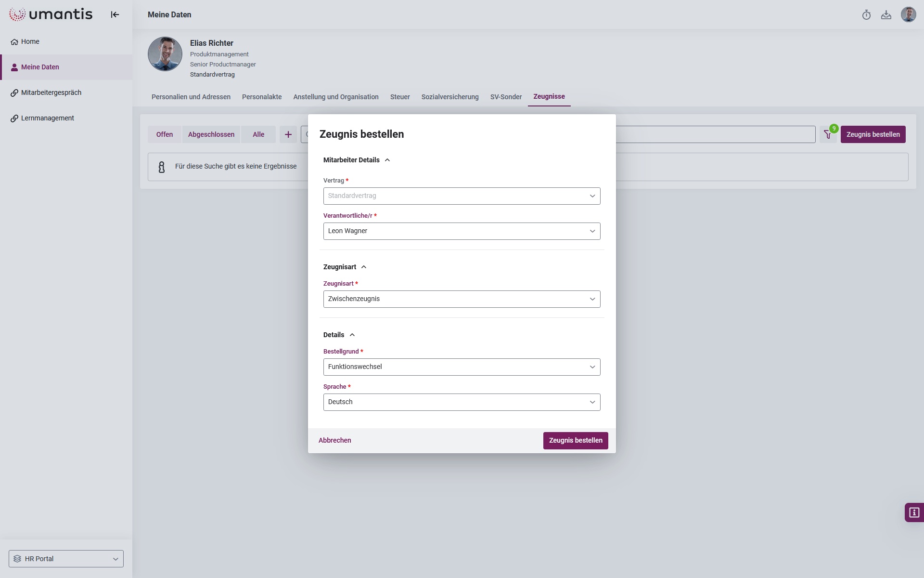The height and width of the screenshot is (578, 924).
Task: Click the download inbox icon in header
Action: [x=886, y=15]
